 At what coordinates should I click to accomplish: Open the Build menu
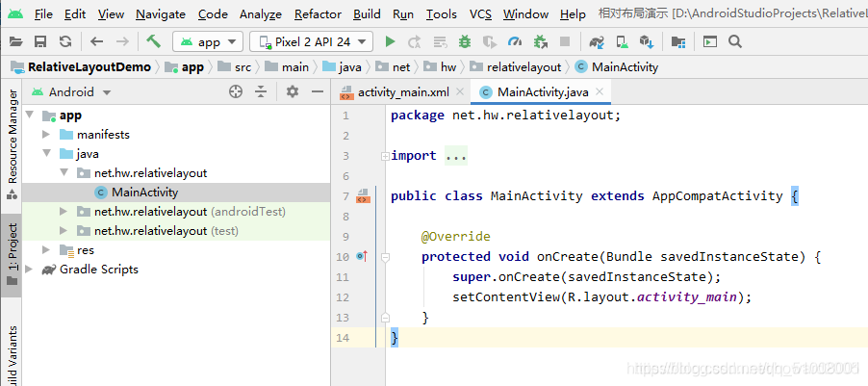367,14
